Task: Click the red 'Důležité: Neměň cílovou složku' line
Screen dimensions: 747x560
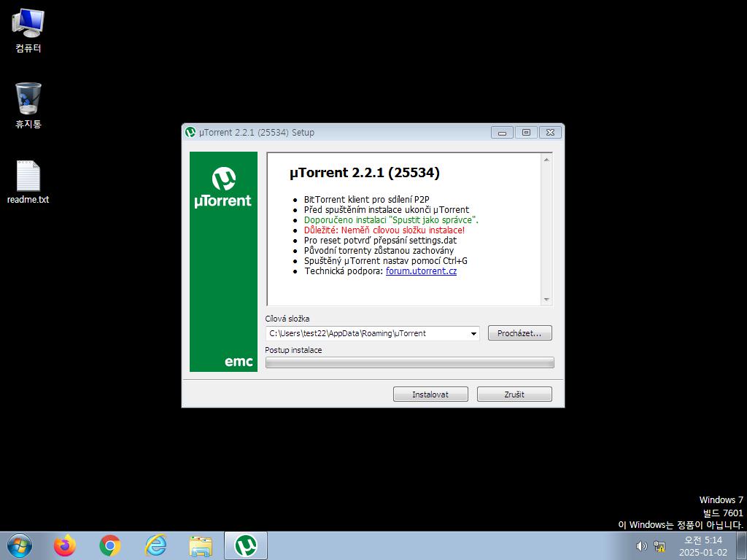Action: point(384,230)
